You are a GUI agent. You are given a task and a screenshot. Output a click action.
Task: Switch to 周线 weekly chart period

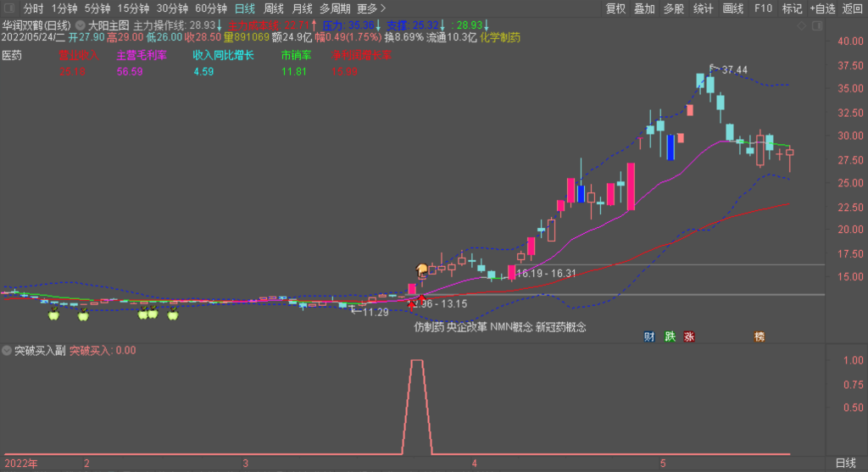pos(274,8)
